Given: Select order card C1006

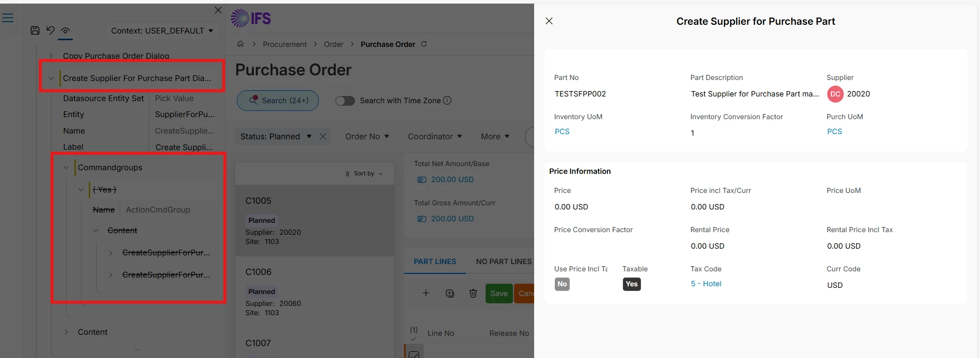Looking at the screenshot, I should coord(315,292).
